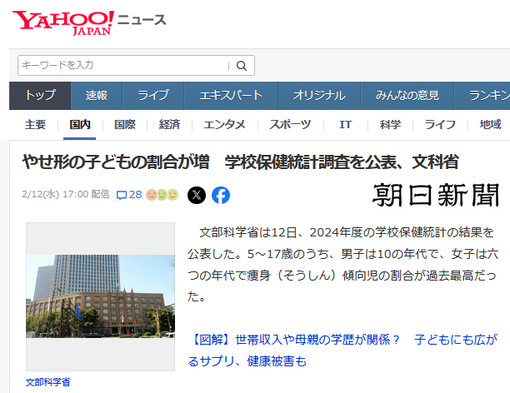Click the timestamp 2/12(水) 17:00 配信
This screenshot has height=393, width=510.
click(66, 194)
